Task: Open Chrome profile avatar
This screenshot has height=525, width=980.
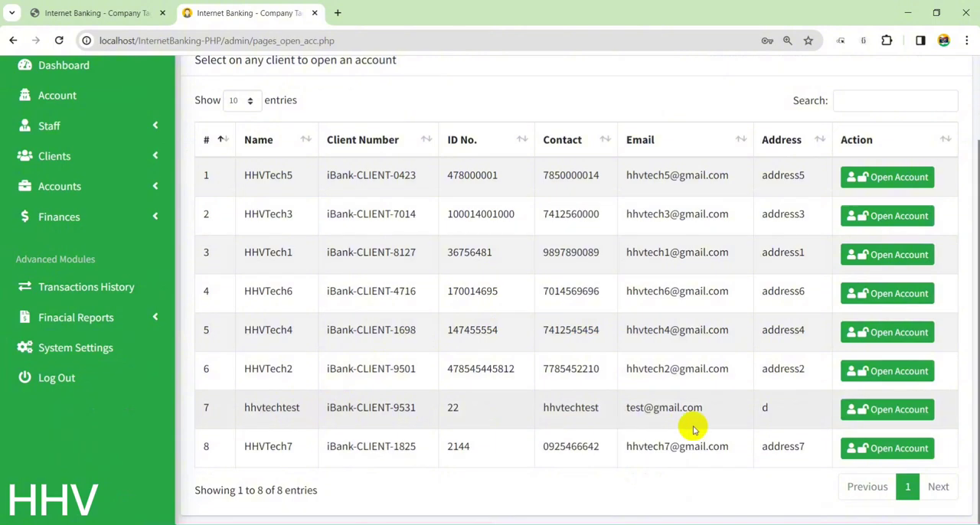Action: (x=944, y=41)
